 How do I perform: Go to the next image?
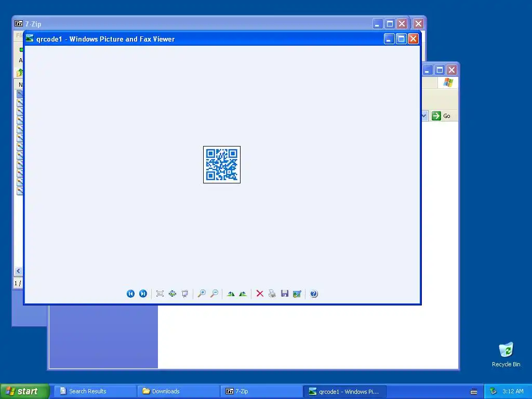click(143, 294)
